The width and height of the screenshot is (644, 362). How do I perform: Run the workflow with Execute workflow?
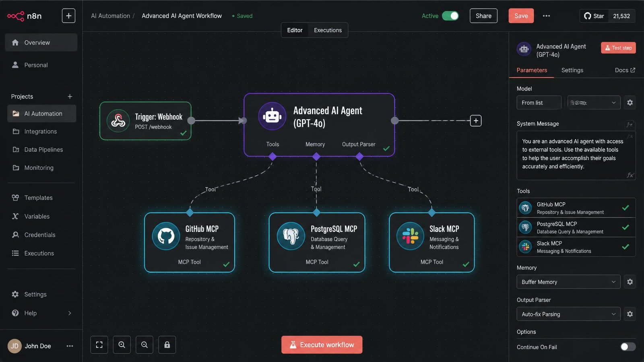322,345
